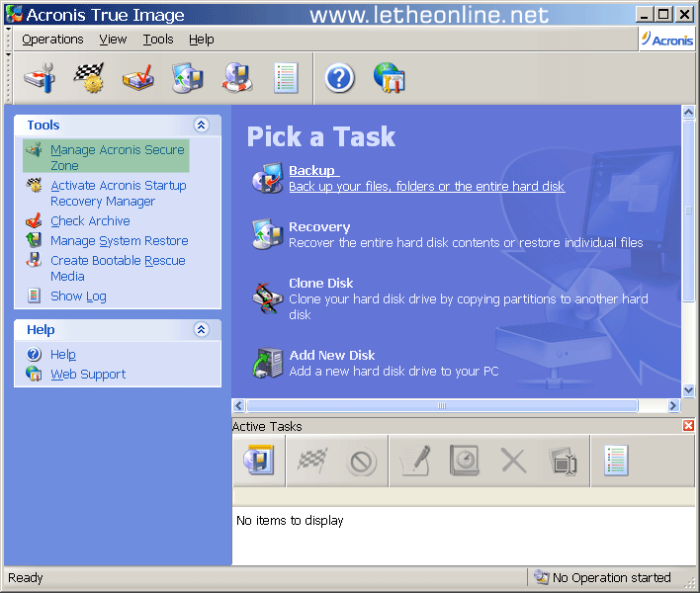This screenshot has height=593, width=700.
Task: Click Help link in Help panel
Action: (63, 354)
